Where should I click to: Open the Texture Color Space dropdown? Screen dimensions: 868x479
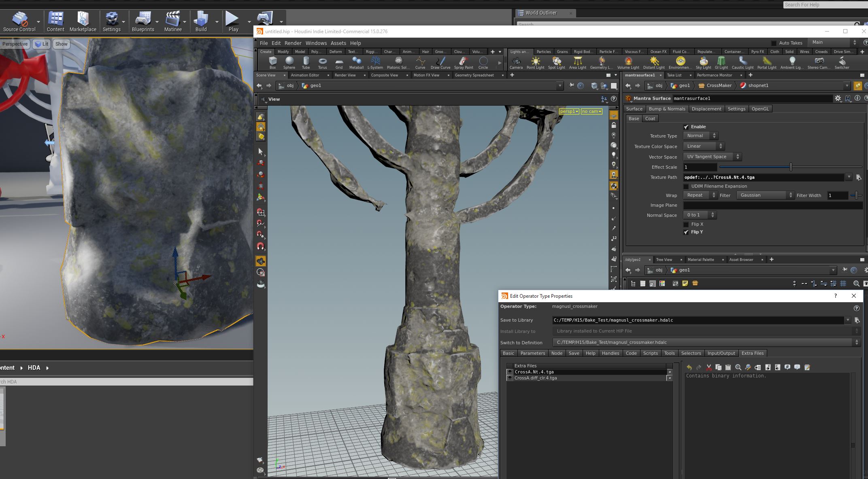click(704, 146)
